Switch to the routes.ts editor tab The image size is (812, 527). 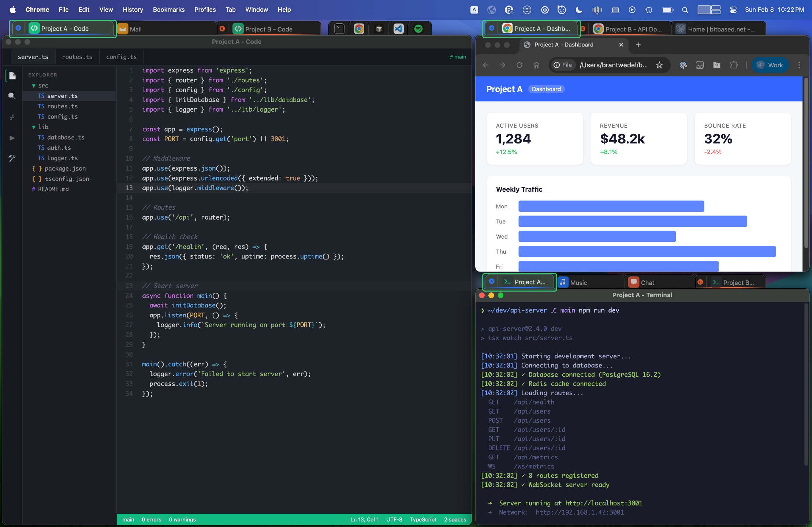(x=77, y=57)
